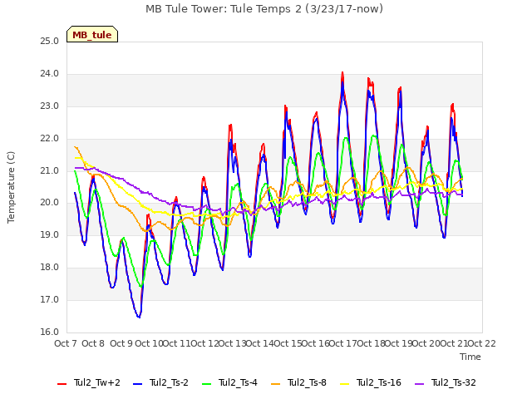The width and height of the screenshot is (532, 399).
Task: Click the Oct 15 x-axis date label
Action: pos(288,343)
